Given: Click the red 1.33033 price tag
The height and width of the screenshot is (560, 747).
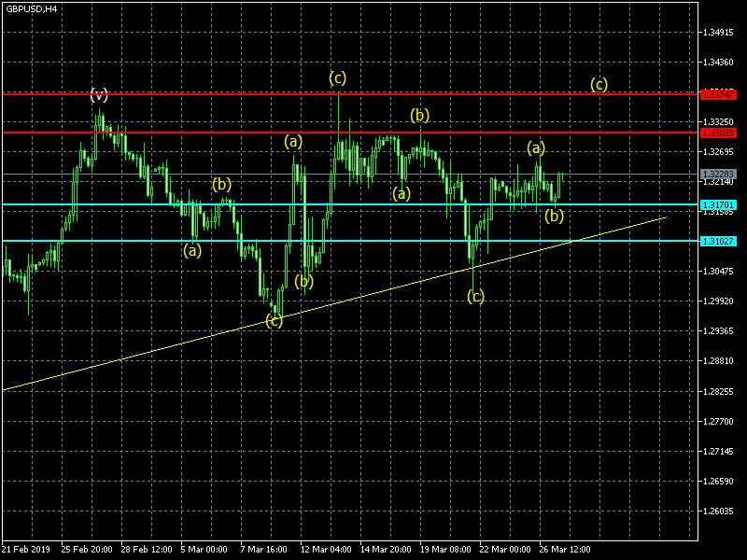Looking at the screenshot, I should 718,133.
